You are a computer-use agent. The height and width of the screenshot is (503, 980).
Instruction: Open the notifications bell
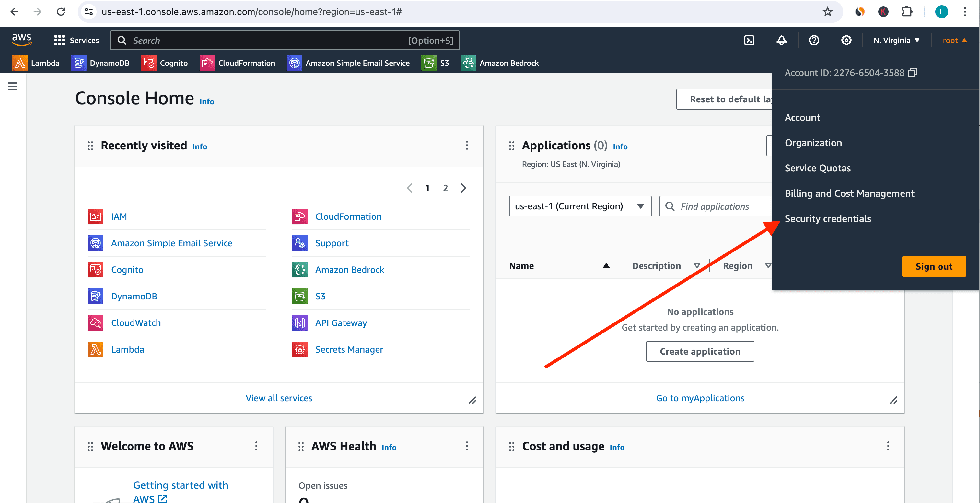click(781, 40)
